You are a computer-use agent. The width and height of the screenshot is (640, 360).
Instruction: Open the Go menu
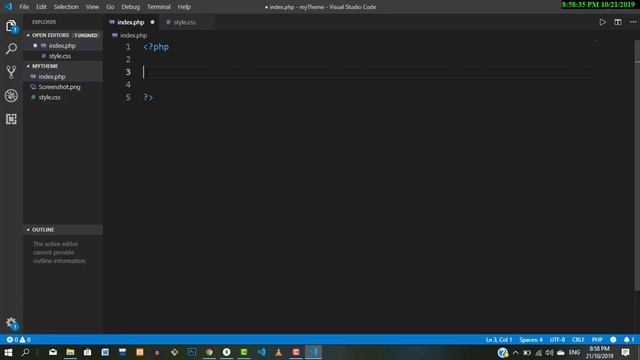(x=110, y=7)
